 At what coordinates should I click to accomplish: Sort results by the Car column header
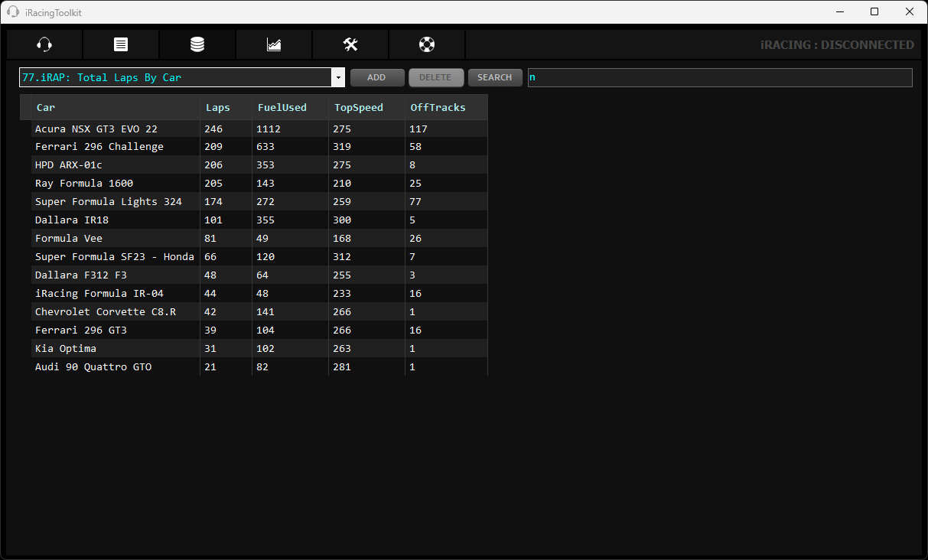pyautogui.click(x=45, y=107)
